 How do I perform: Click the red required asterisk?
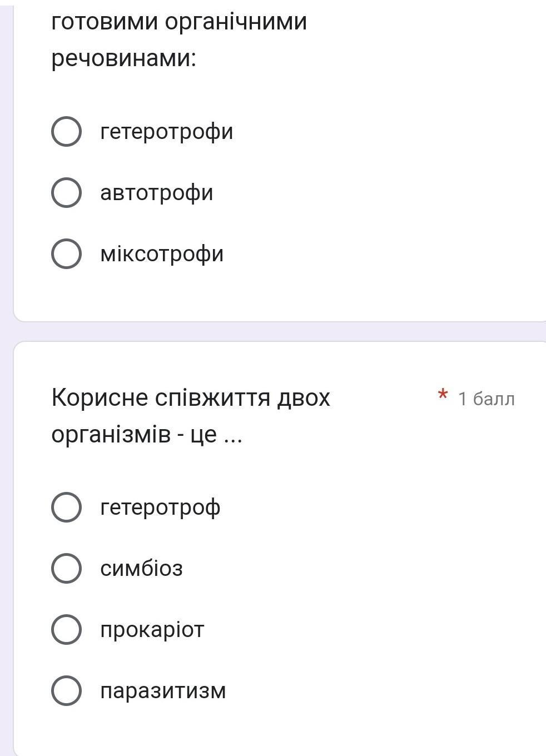[x=443, y=396]
